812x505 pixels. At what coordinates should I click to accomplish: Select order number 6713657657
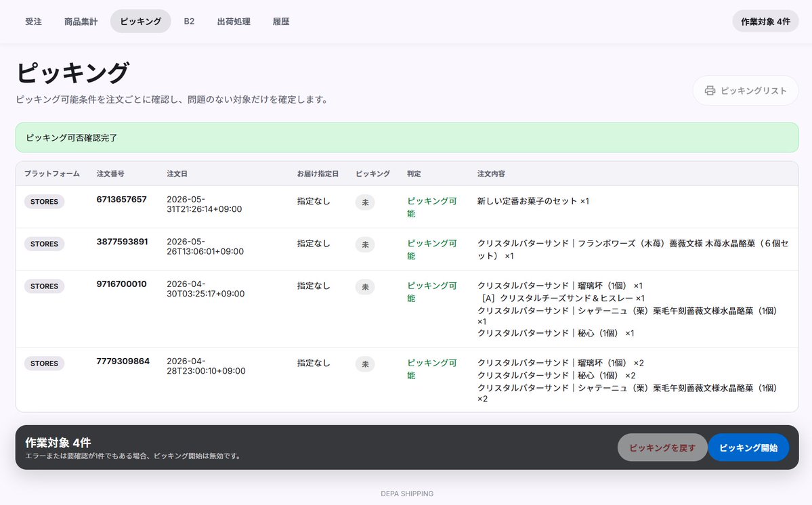coord(122,199)
